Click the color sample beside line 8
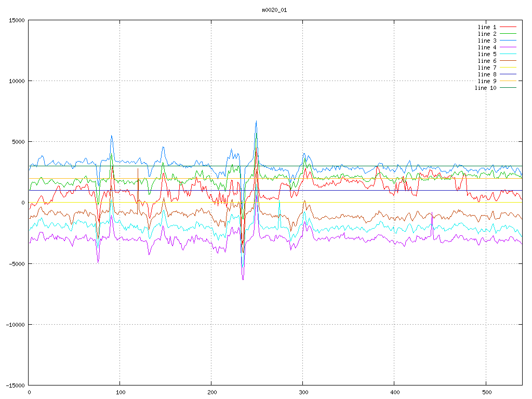Viewport: 532px width, 399px height. pyautogui.click(x=509, y=74)
